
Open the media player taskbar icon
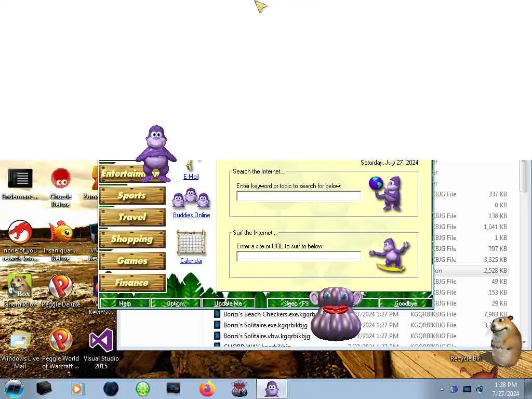pyautogui.click(x=77, y=389)
